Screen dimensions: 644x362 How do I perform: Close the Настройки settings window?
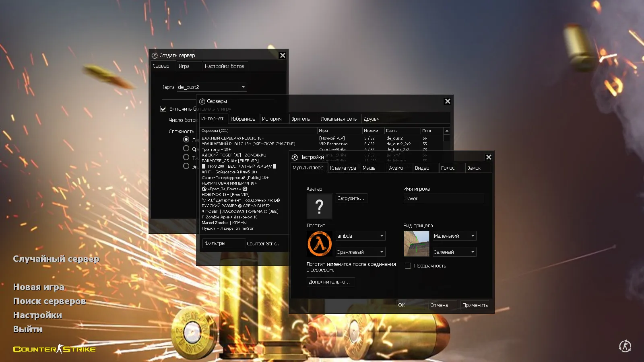488,157
